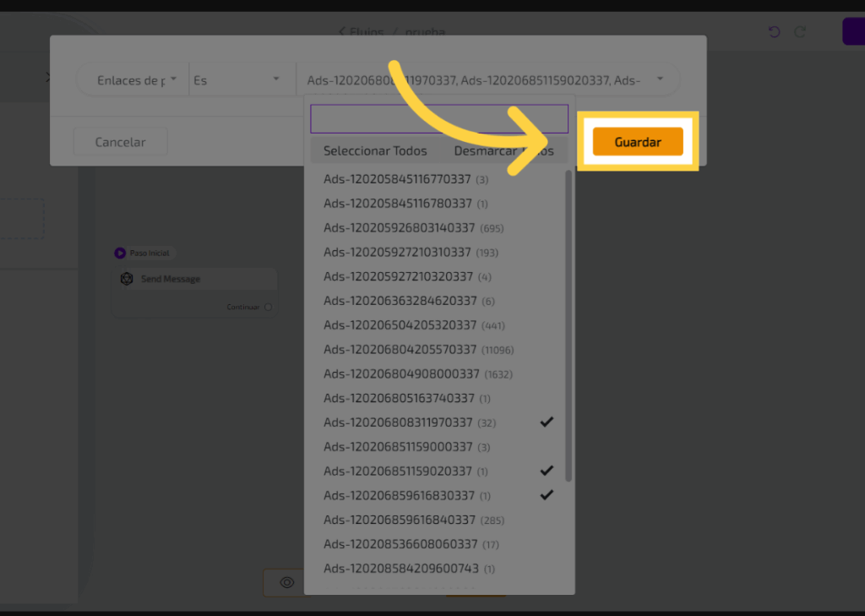The width and height of the screenshot is (865, 616).
Task: Click the orange Guardar button
Action: [637, 142]
